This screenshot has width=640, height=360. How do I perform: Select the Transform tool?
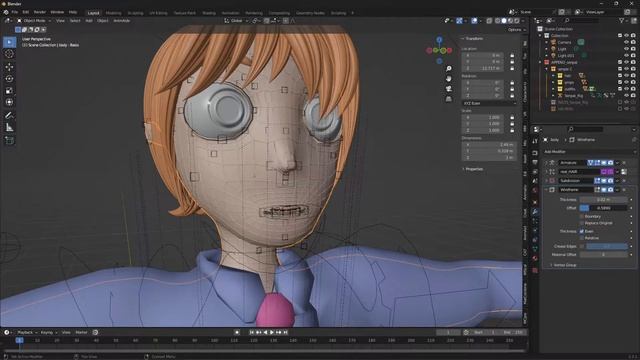(9, 102)
